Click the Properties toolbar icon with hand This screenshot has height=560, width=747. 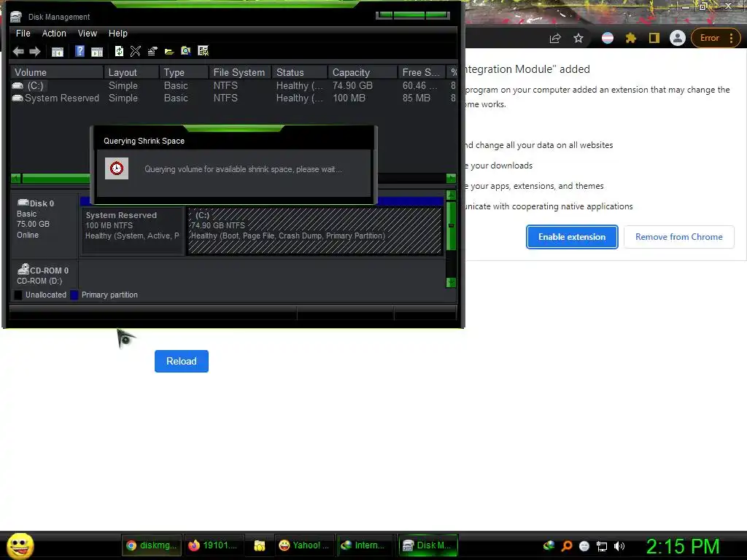[x=152, y=51]
